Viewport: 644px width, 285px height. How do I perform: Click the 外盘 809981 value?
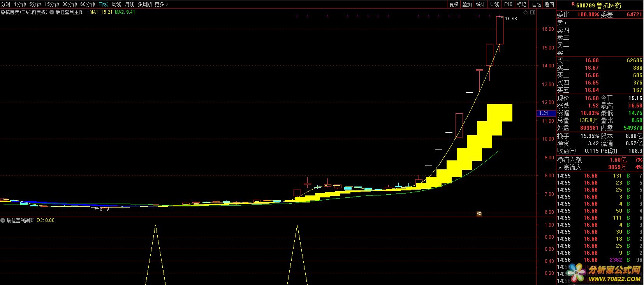point(589,128)
